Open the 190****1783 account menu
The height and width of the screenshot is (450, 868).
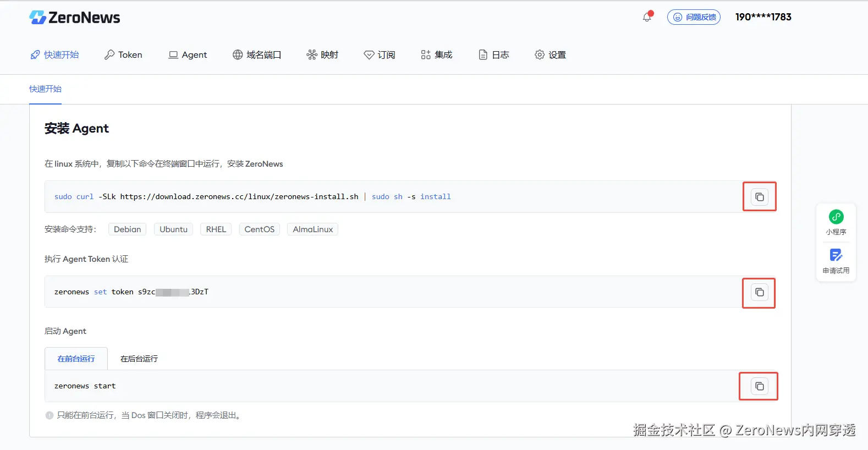(763, 17)
